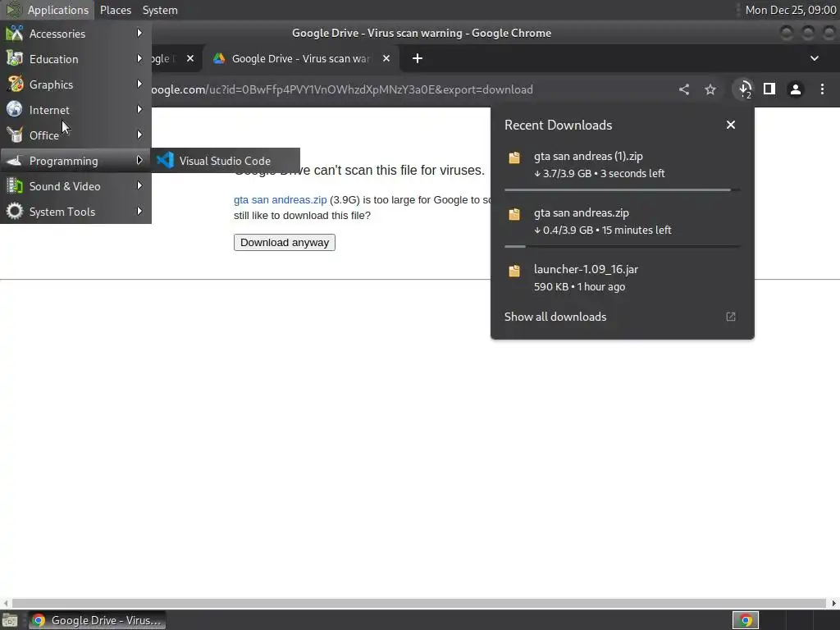The image size is (840, 630).
Task: Open the gta san andreas.zip page link
Action: point(281,200)
